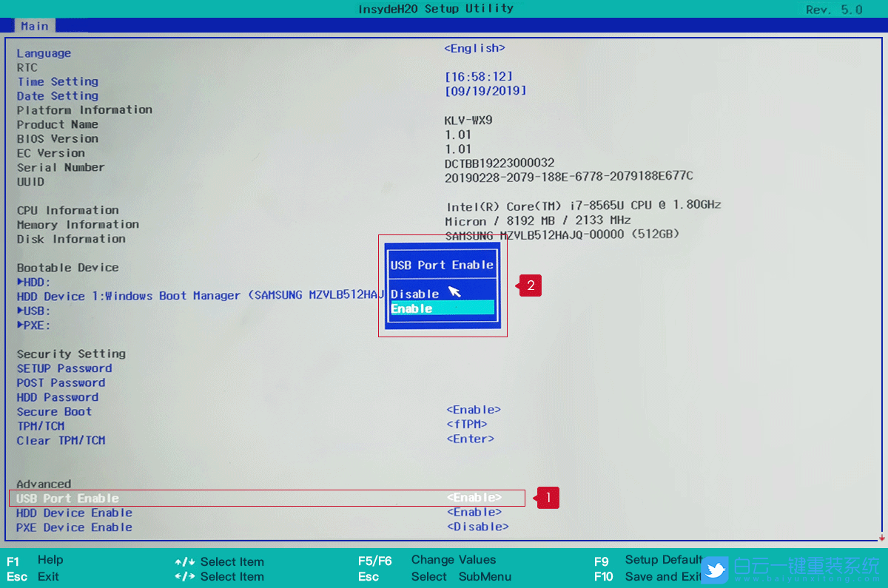Click the Twitter bird logo icon
The height and width of the screenshot is (588, 888).
715,569
